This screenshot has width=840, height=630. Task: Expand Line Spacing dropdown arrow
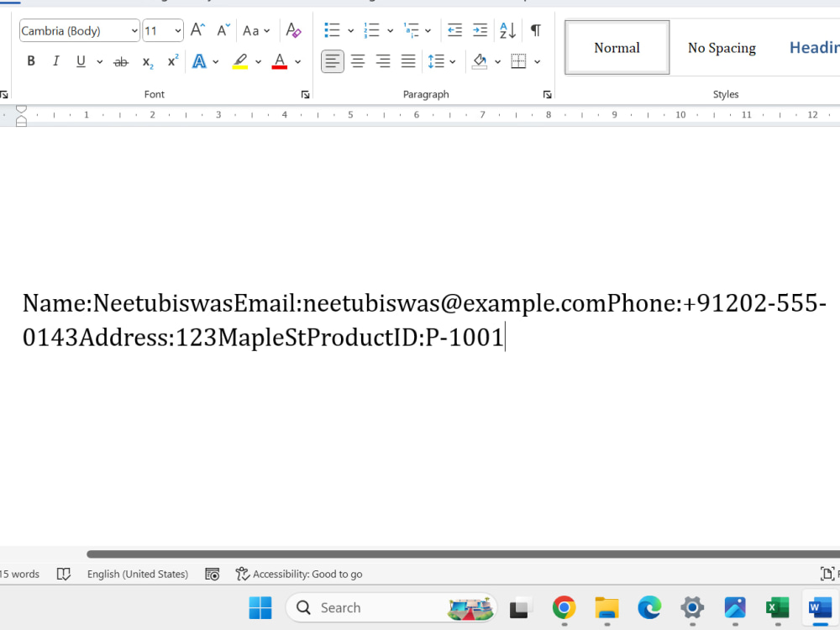pos(453,62)
